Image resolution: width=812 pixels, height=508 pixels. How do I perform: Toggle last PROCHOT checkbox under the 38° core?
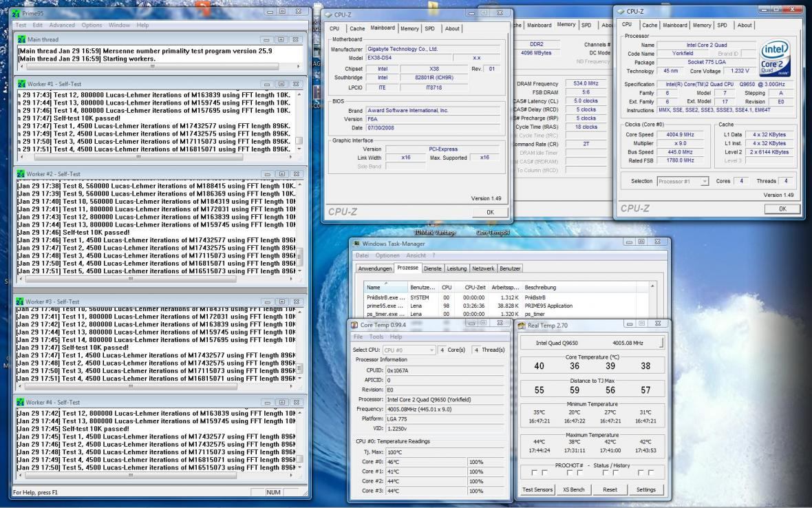click(651, 473)
